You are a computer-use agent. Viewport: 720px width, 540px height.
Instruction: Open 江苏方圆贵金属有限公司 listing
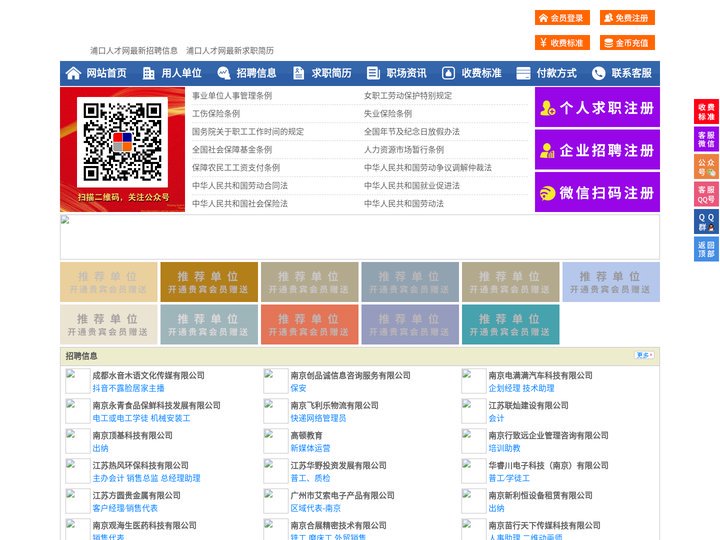pos(136,495)
